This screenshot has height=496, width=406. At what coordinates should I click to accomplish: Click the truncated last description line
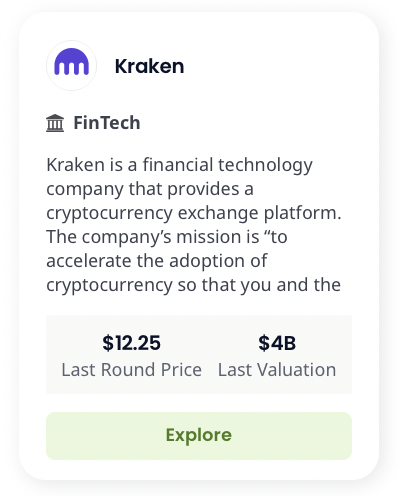193,285
